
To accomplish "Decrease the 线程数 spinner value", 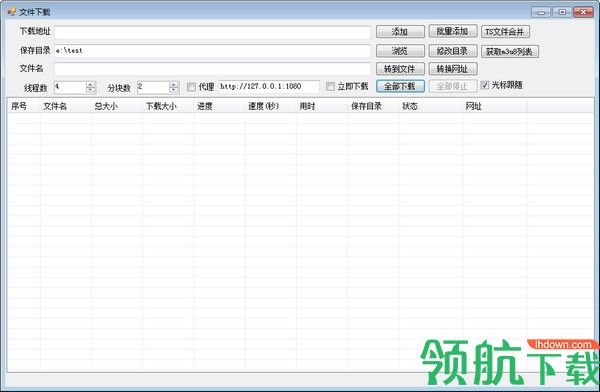I will [91, 90].
